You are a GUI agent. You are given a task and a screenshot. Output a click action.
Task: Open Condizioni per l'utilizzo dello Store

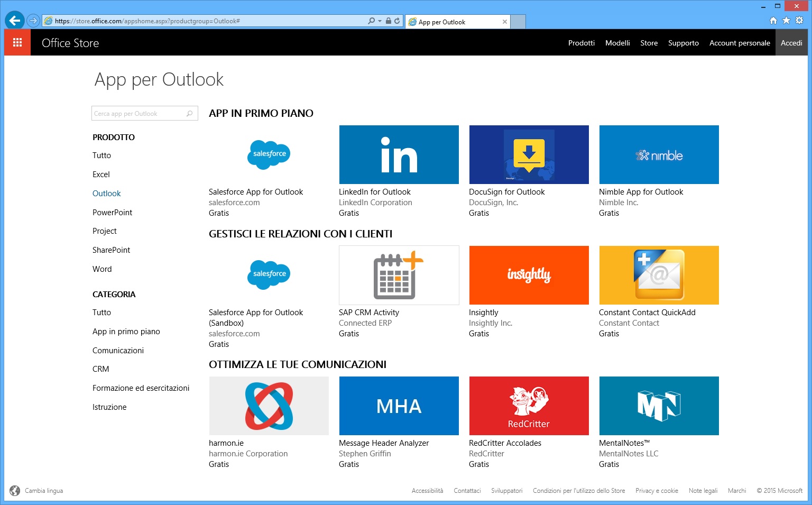[579, 491]
